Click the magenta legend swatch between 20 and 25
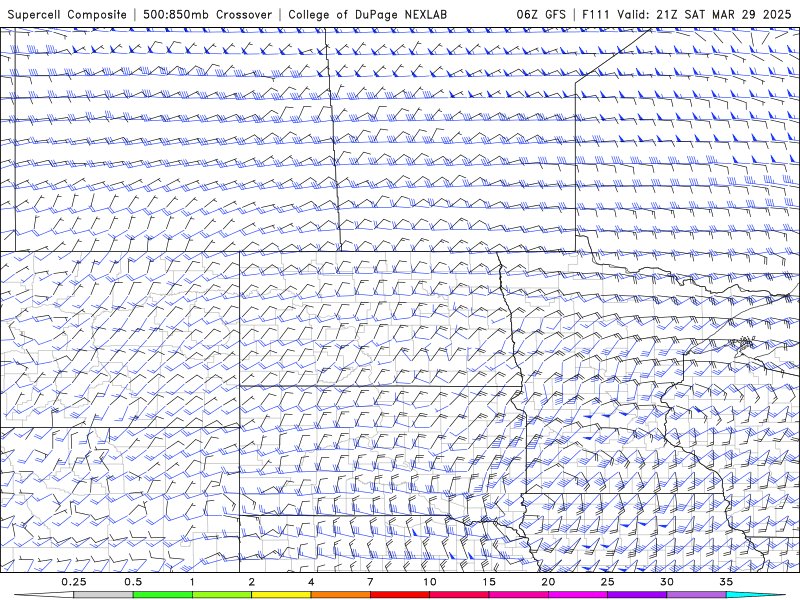800x600 pixels. point(578,595)
